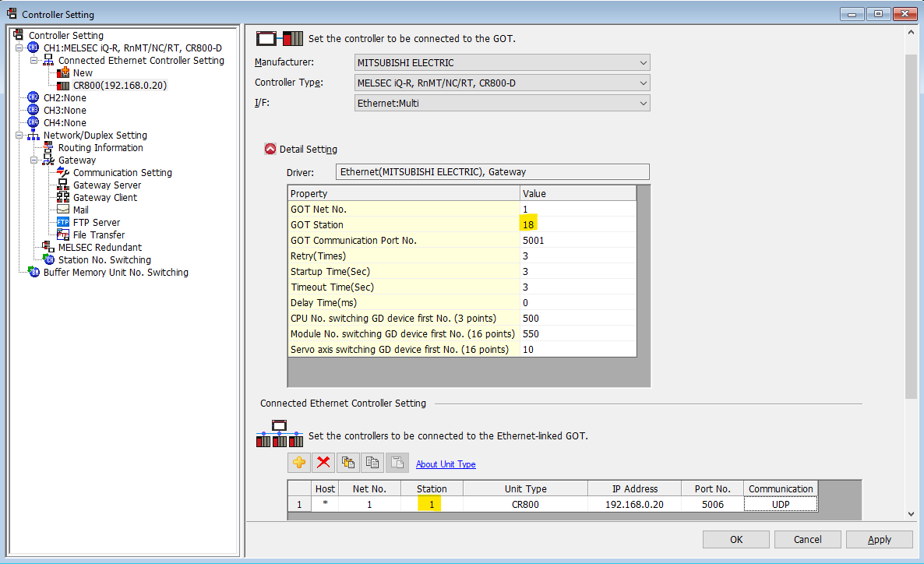Click GOT Communication Port No. value 5001
This screenshot has width=924, height=564.
click(577, 241)
